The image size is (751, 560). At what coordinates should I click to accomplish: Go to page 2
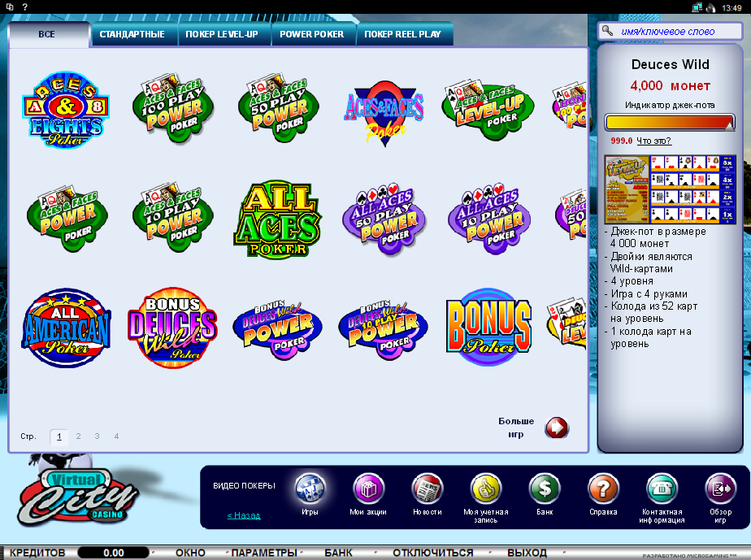click(78, 436)
